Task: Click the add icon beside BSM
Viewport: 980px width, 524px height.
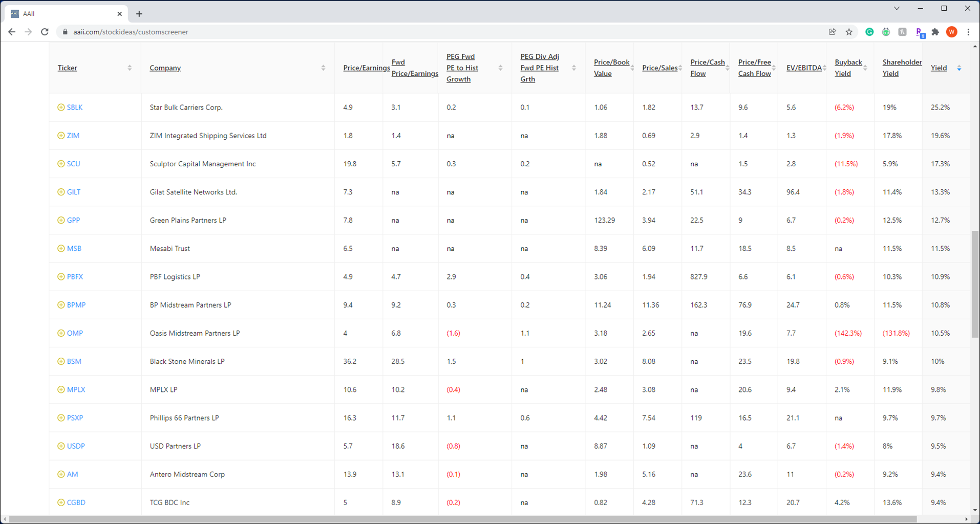Action: point(61,361)
